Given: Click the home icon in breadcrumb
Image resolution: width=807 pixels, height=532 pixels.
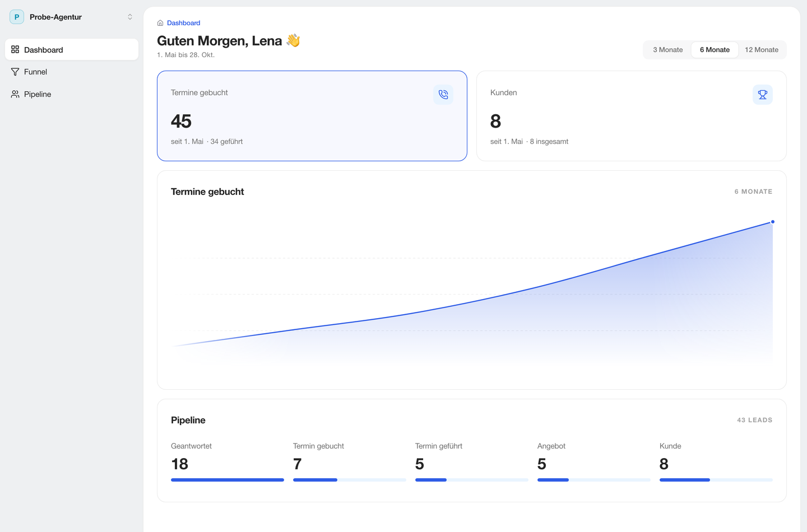Looking at the screenshot, I should click(160, 23).
